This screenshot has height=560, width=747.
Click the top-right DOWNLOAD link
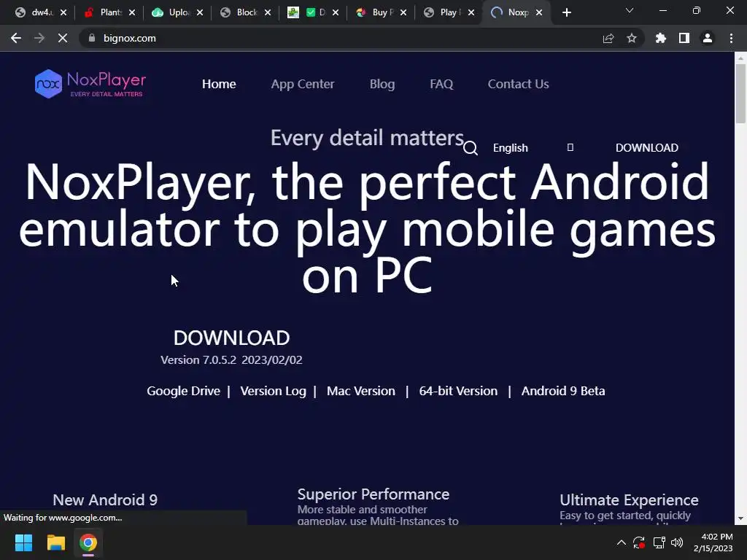pyautogui.click(x=646, y=147)
